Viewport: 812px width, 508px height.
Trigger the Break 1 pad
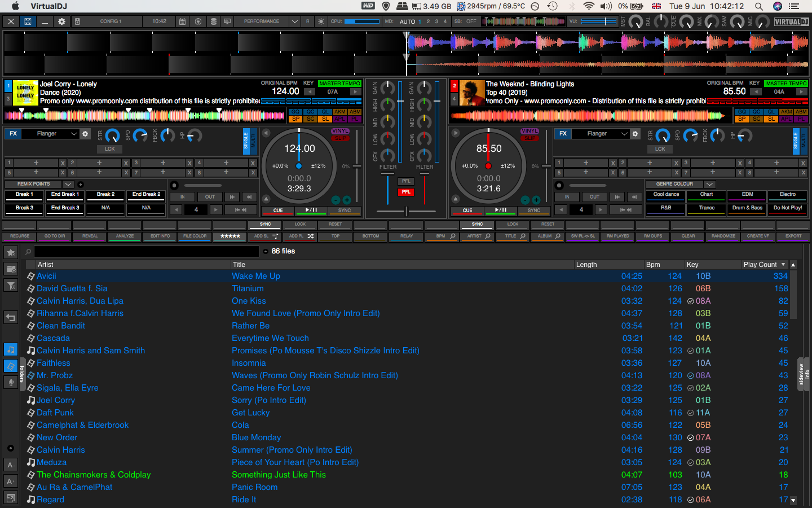[24, 196]
